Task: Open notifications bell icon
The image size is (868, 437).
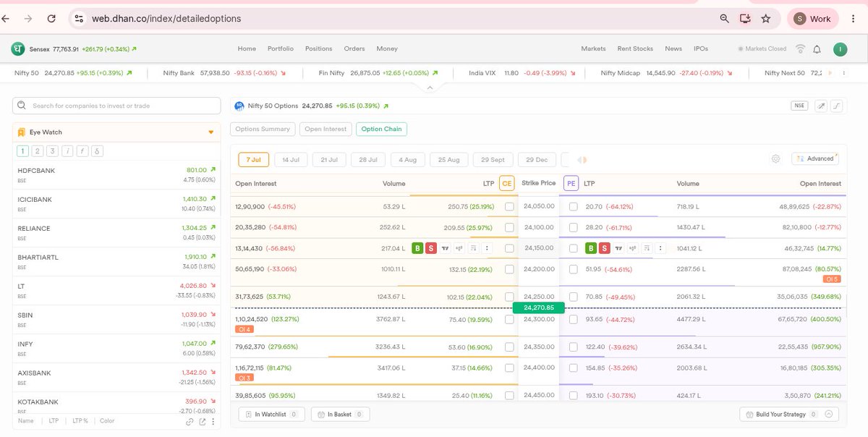Action: coord(817,49)
